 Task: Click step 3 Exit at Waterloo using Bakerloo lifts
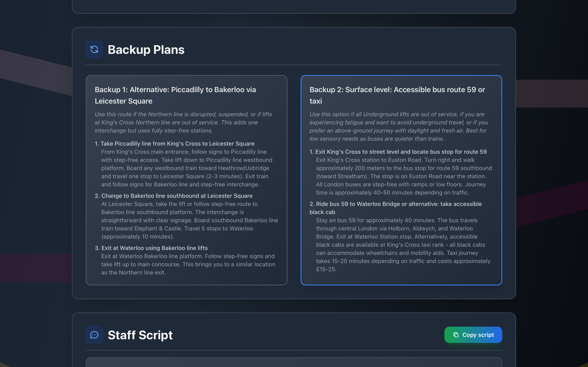154,248
